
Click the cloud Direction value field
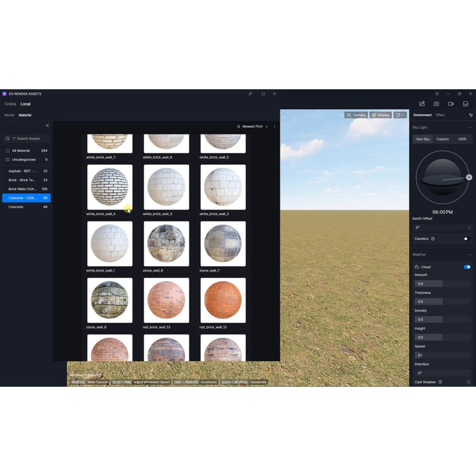click(443, 373)
